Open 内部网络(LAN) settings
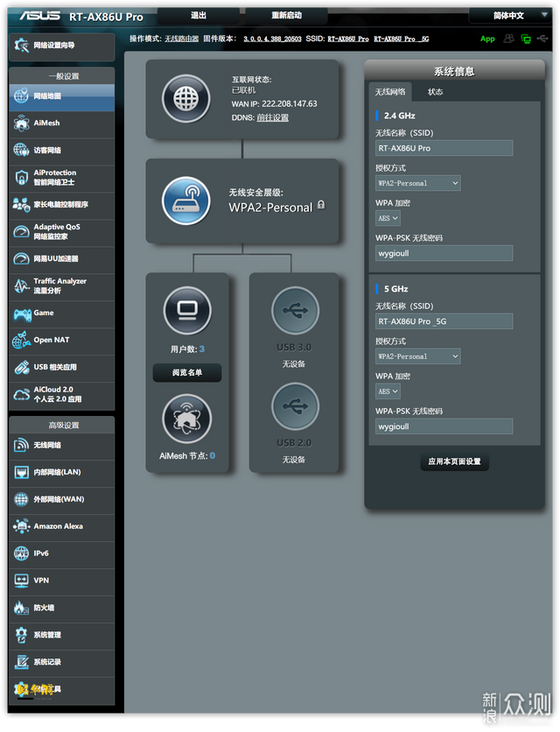This screenshot has height=732, width=560. pyautogui.click(x=61, y=473)
